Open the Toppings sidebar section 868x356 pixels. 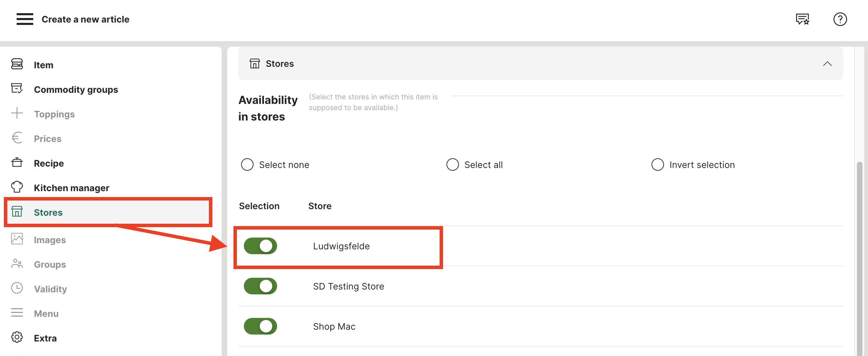[x=54, y=114]
